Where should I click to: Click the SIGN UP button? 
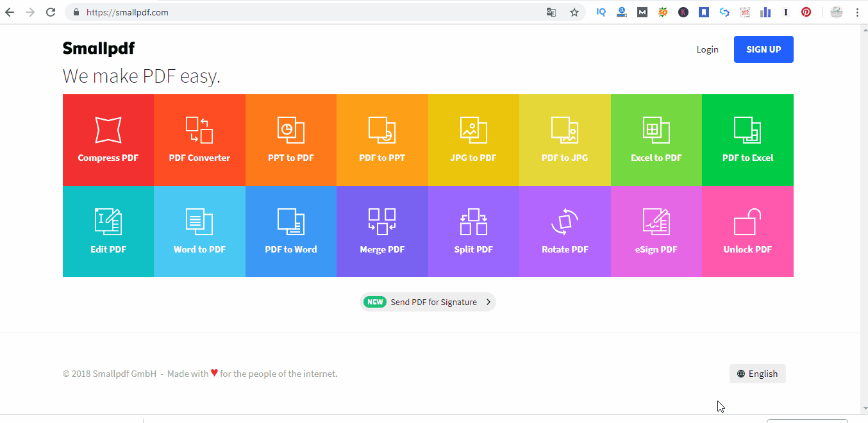click(764, 49)
